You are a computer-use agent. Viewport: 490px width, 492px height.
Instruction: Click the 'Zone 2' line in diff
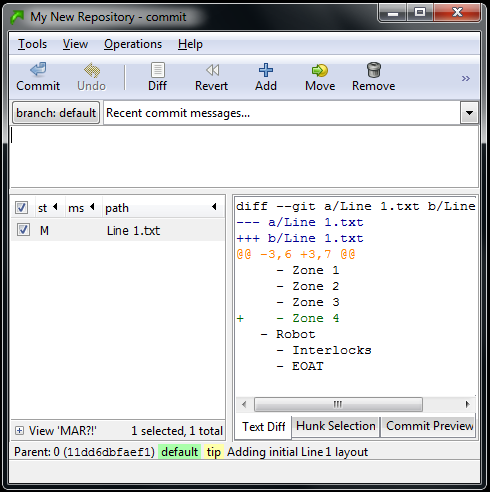(x=308, y=286)
